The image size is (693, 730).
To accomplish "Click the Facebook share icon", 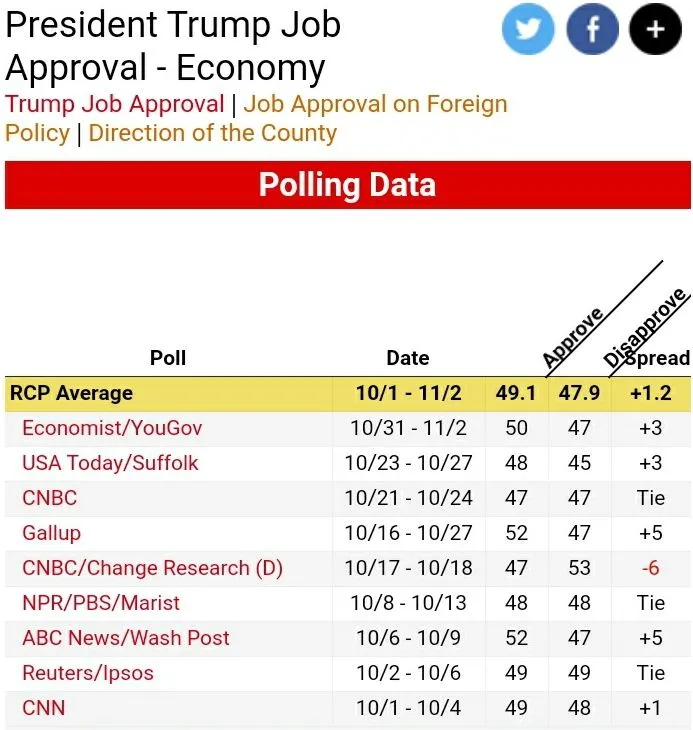I will (592, 29).
